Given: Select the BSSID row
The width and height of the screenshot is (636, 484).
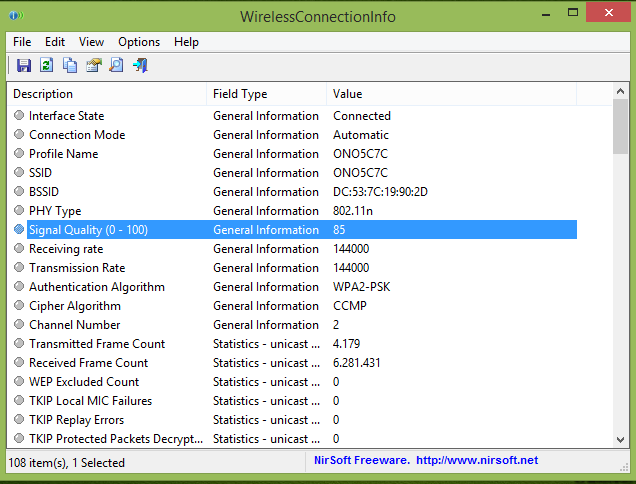Looking at the screenshot, I should [46, 192].
